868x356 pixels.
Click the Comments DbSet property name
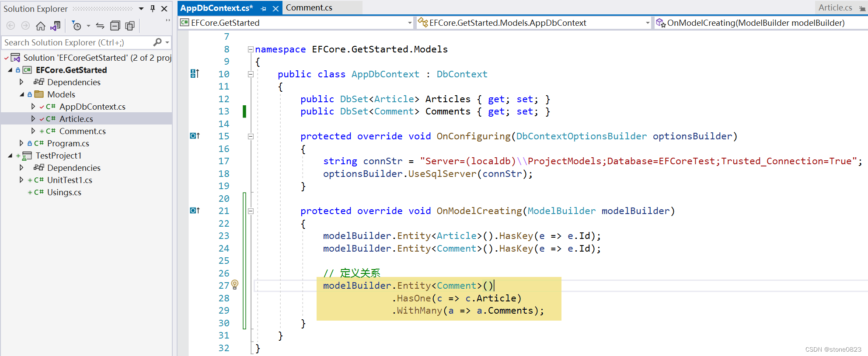tap(448, 111)
